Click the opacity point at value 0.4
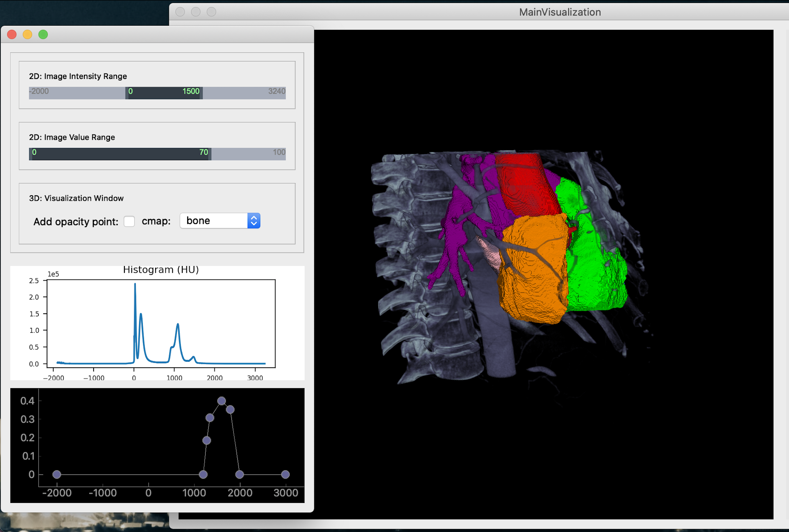Screen dimensions: 789x532 [222, 400]
